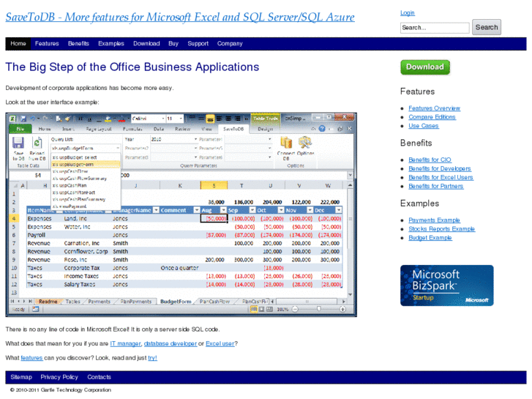Select the Normal view icon in status bar
This screenshot has height=399, width=532.
coord(254,309)
